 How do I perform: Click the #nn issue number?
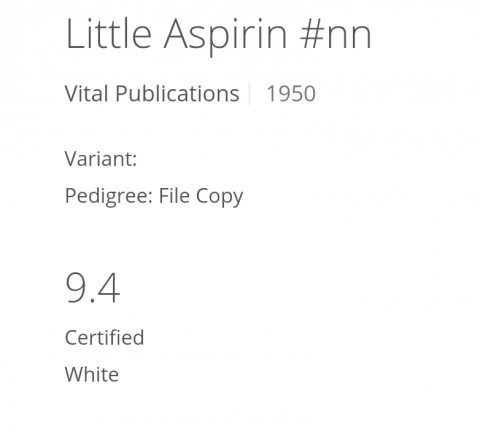[x=336, y=35]
